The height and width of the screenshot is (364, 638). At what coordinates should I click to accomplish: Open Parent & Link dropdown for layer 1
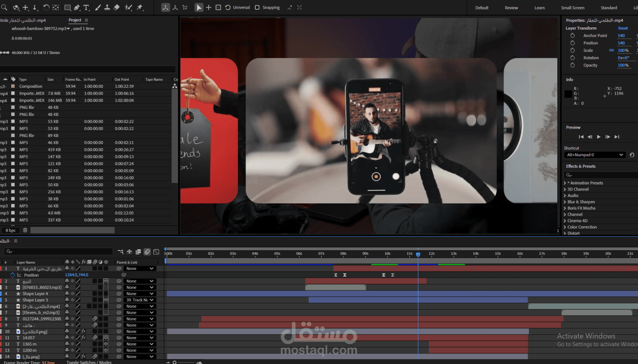[140, 269]
